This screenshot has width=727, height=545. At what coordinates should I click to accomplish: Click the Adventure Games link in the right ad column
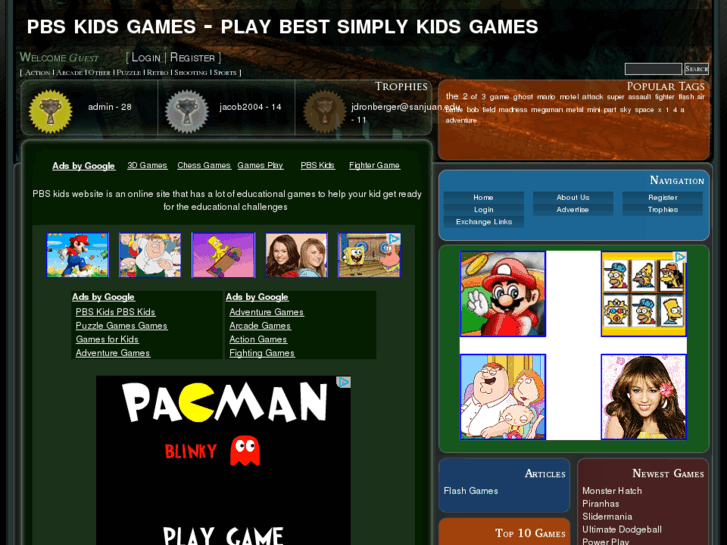267,312
